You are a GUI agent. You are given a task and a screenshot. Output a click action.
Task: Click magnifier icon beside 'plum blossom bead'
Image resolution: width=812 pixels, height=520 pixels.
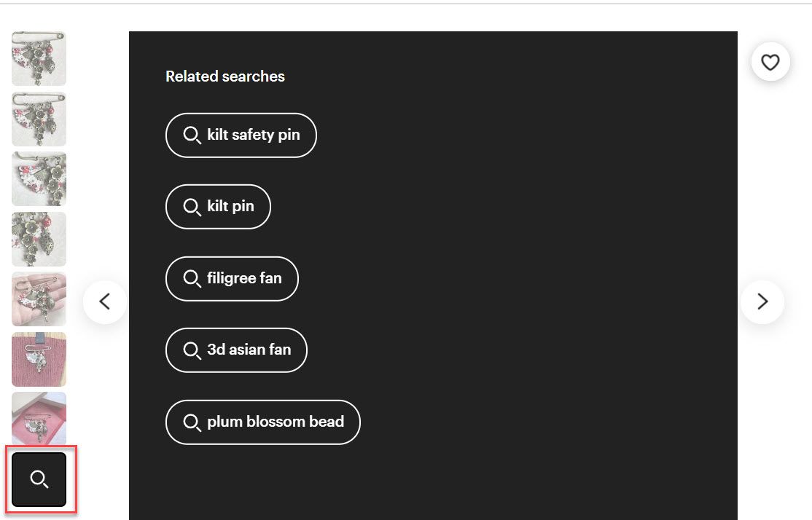coord(192,422)
